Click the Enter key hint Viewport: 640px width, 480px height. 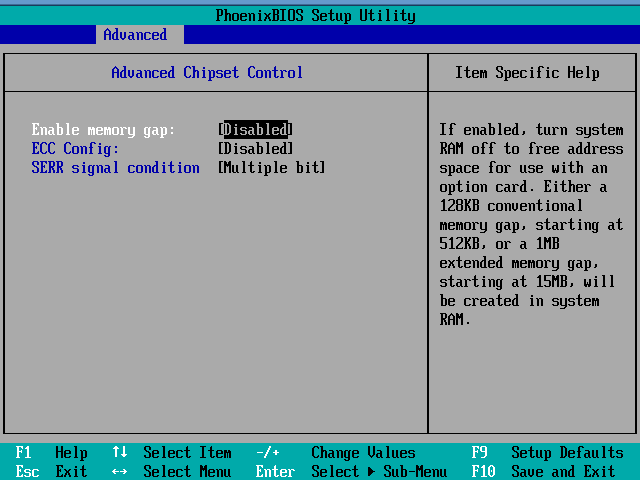[275, 471]
